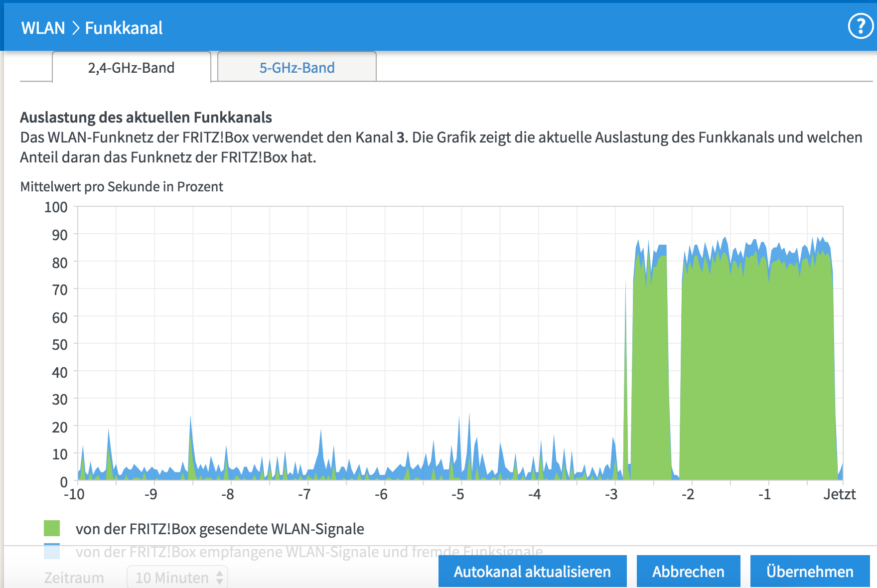Click the 'Zeitraum' label
This screenshot has height=588, width=877.
tap(74, 578)
